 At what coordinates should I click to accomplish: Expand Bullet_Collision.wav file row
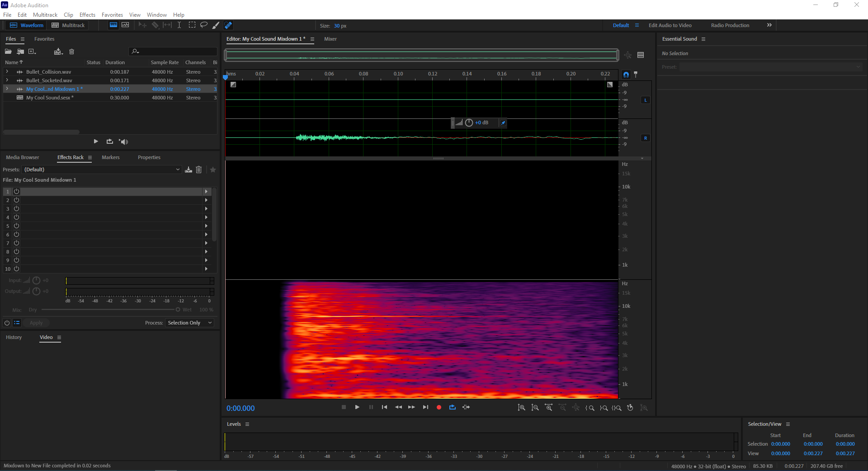[x=7, y=71]
